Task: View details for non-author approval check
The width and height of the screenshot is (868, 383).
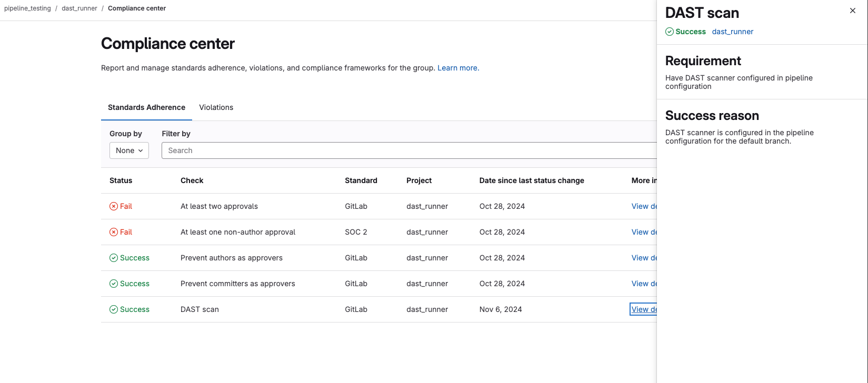Action: pyautogui.click(x=643, y=232)
